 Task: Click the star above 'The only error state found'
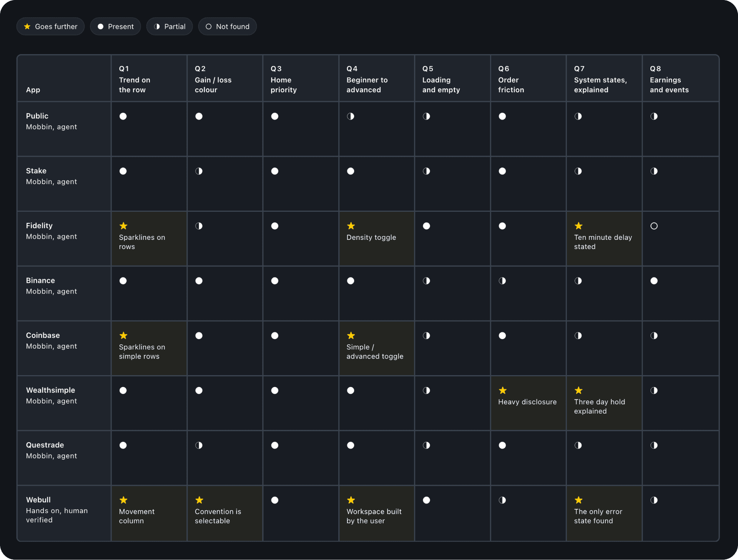coord(578,500)
